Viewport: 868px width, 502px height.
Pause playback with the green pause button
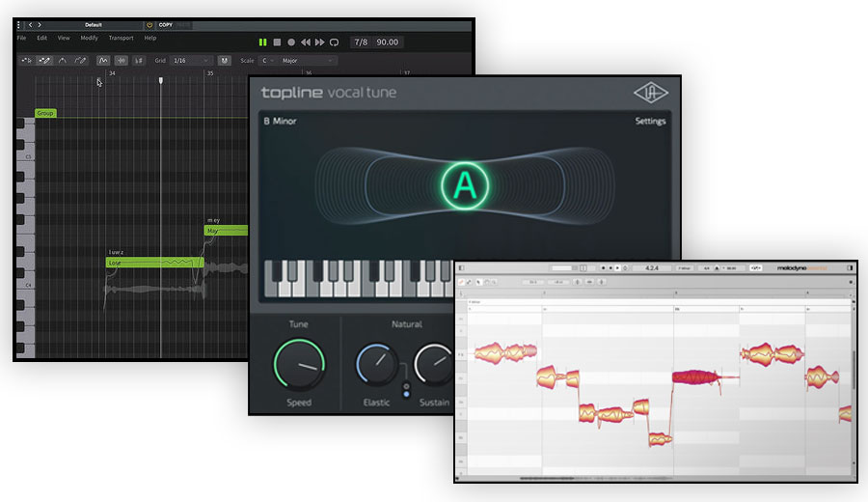pyautogui.click(x=262, y=42)
